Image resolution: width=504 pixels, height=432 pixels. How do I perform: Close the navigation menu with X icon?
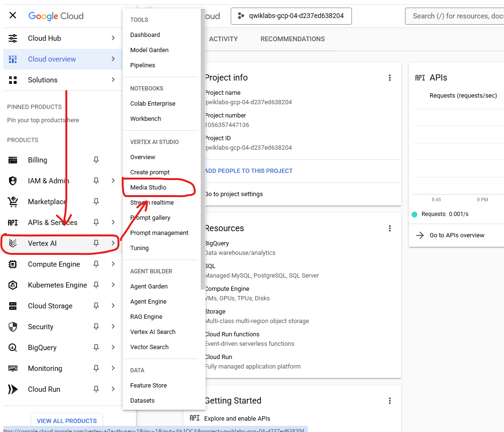point(13,16)
